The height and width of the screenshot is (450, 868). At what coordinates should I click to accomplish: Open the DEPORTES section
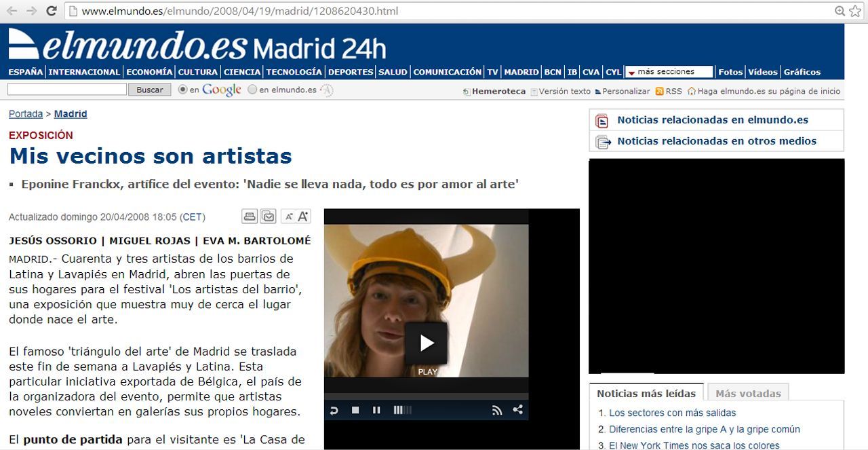tap(351, 72)
